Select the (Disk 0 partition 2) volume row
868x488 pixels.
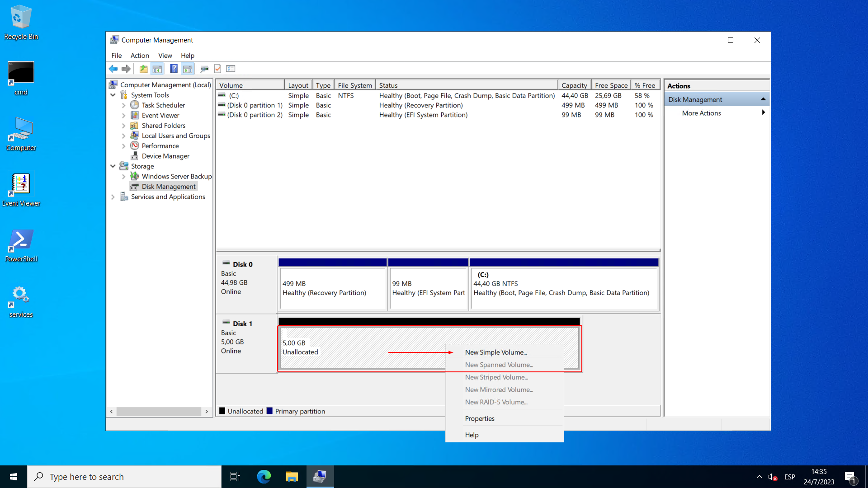[x=438, y=115]
